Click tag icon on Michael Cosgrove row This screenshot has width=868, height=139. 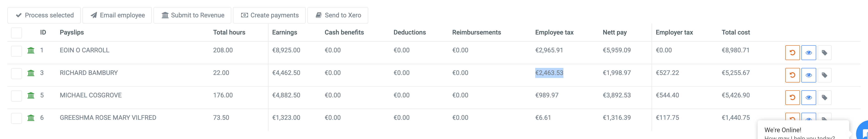pos(824,98)
